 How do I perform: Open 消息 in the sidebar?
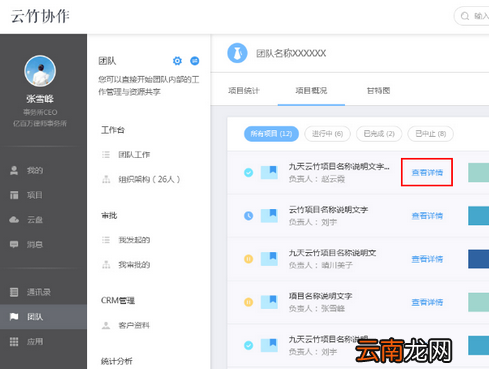click(x=43, y=244)
